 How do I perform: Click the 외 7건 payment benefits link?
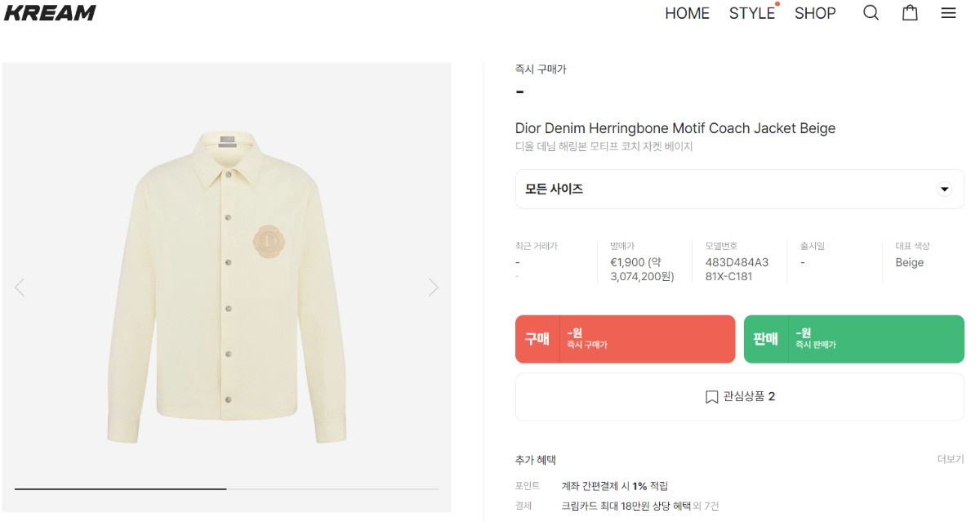(706, 506)
